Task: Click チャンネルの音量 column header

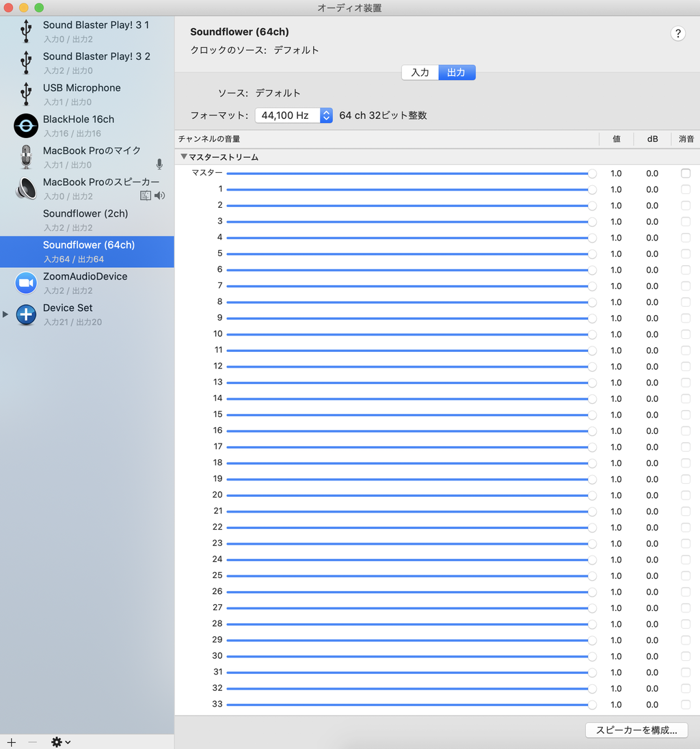Action: 209,139
